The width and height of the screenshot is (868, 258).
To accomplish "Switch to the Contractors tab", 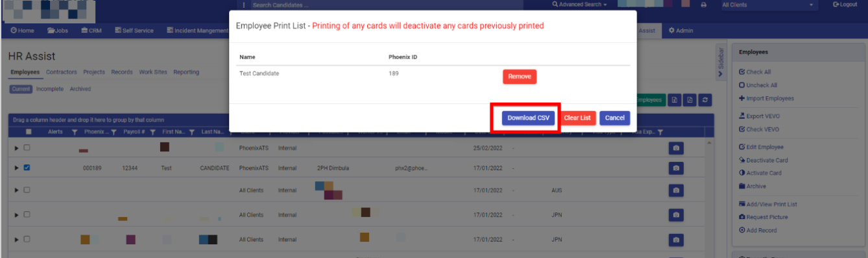I will [x=62, y=72].
